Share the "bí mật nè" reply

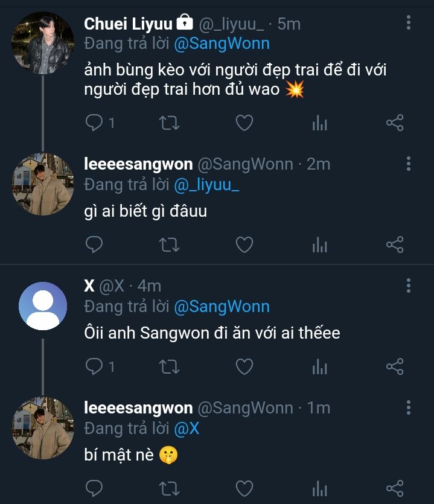tap(395, 488)
